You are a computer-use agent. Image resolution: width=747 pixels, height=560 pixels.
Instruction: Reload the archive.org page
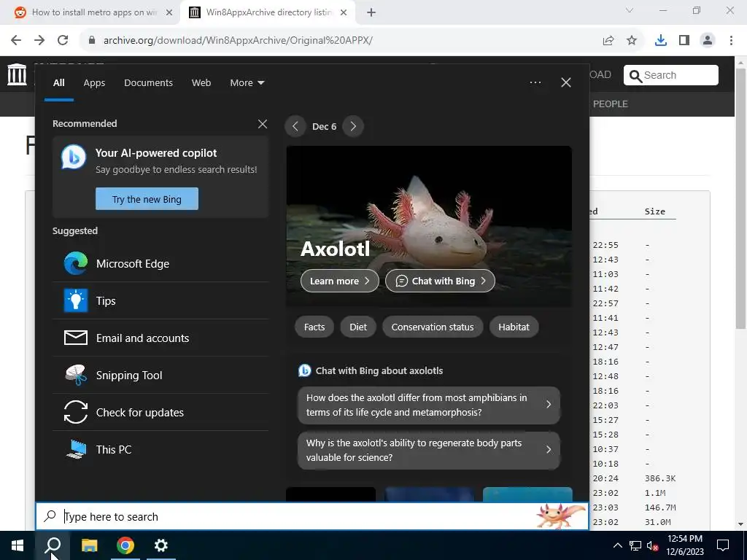click(63, 40)
